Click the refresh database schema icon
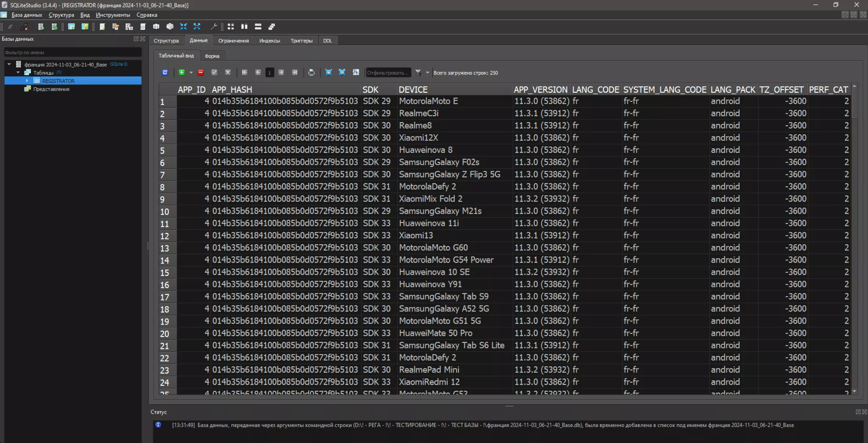Image resolution: width=868 pixels, height=443 pixels. pos(54,26)
